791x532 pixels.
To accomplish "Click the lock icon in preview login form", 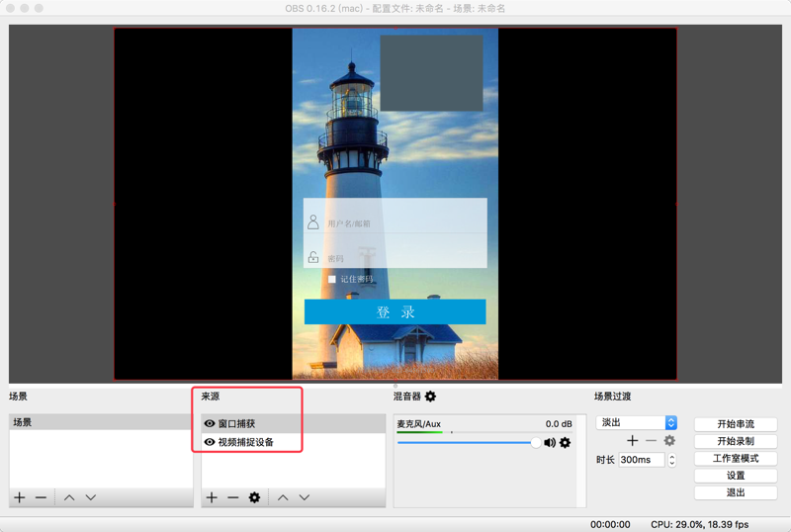I will [x=313, y=257].
